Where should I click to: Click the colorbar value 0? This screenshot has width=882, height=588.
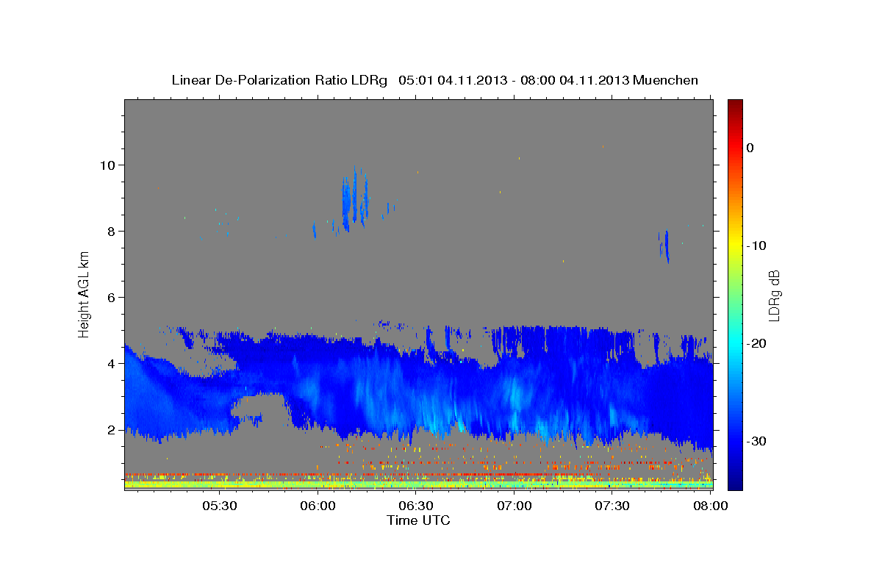tap(750, 148)
